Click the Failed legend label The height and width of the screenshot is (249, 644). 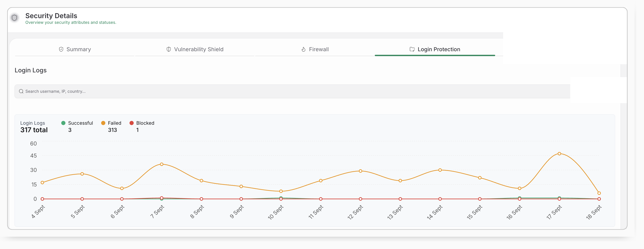pyautogui.click(x=115, y=123)
